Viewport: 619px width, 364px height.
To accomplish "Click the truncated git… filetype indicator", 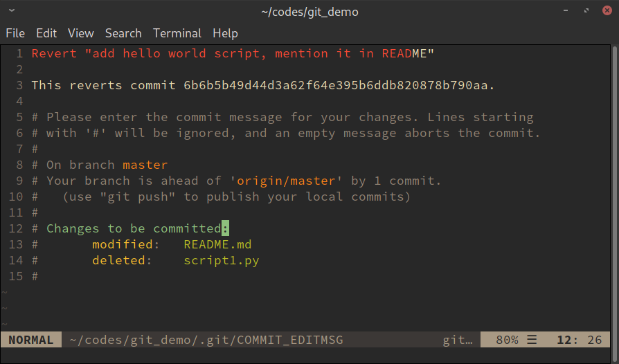I will click(458, 340).
